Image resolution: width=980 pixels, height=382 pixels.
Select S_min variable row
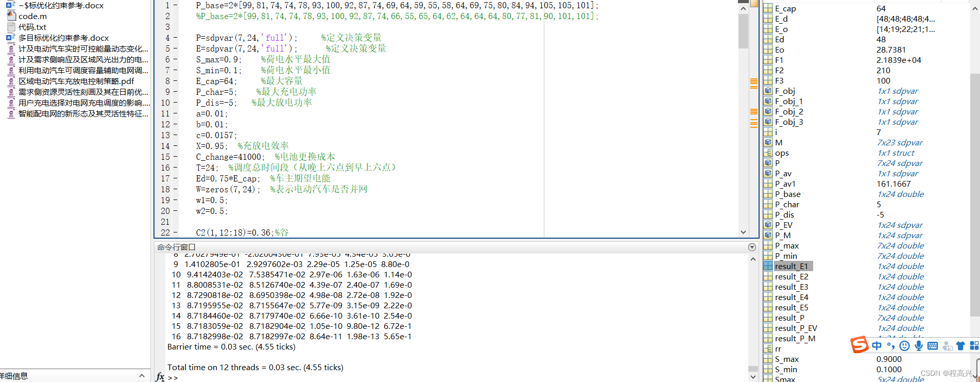pyautogui.click(x=865, y=369)
